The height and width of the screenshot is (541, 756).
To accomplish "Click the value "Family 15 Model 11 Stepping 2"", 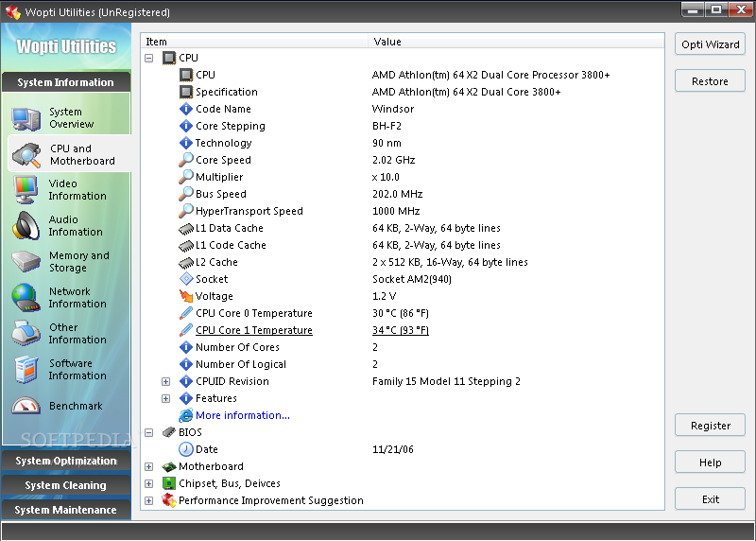I will pos(446,381).
